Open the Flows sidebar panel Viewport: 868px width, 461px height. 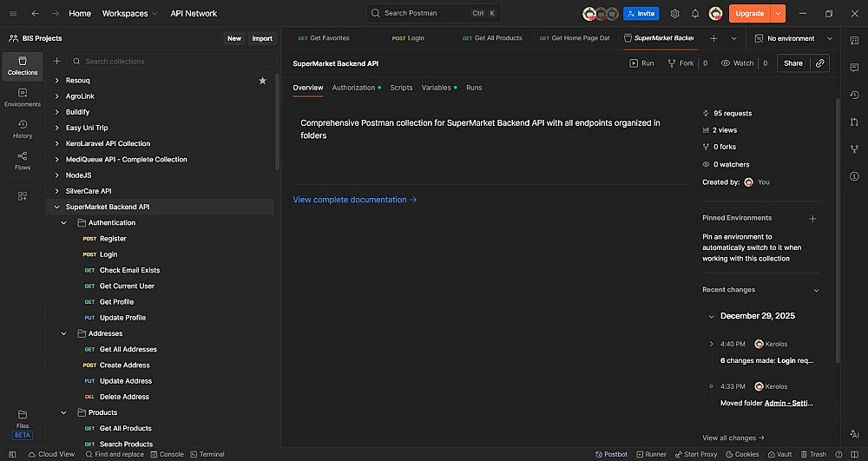coord(23,161)
